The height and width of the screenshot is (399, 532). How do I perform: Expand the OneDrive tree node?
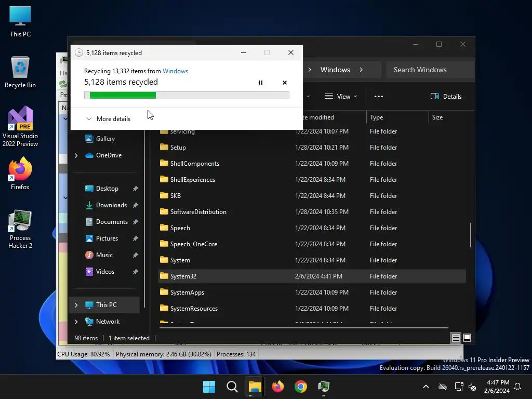click(x=76, y=155)
